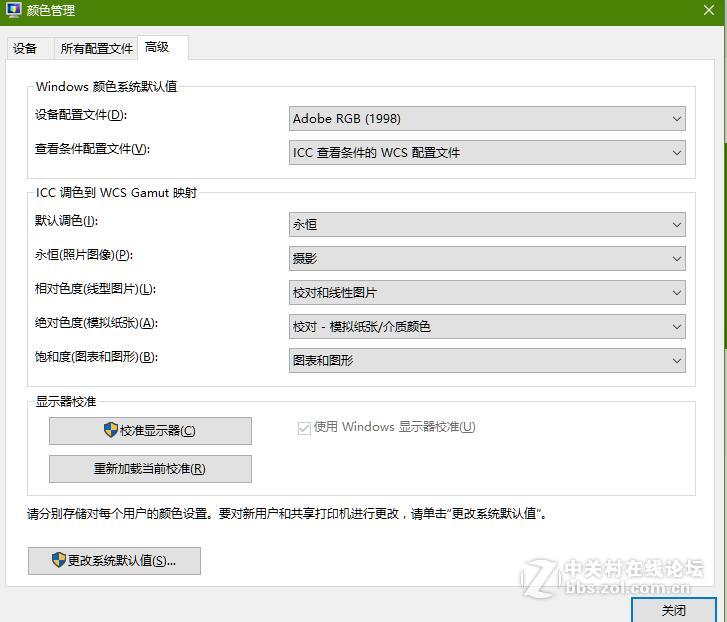This screenshot has height=622, width=727.
Task: Expand the 永恒(照片图像) dropdown showing 摄影
Action: pos(487,258)
